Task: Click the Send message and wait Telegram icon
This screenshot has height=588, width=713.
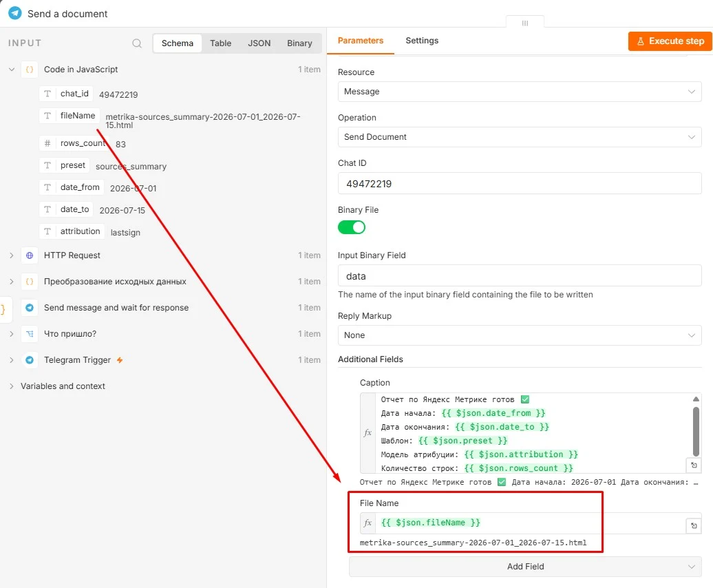Action: (30, 308)
